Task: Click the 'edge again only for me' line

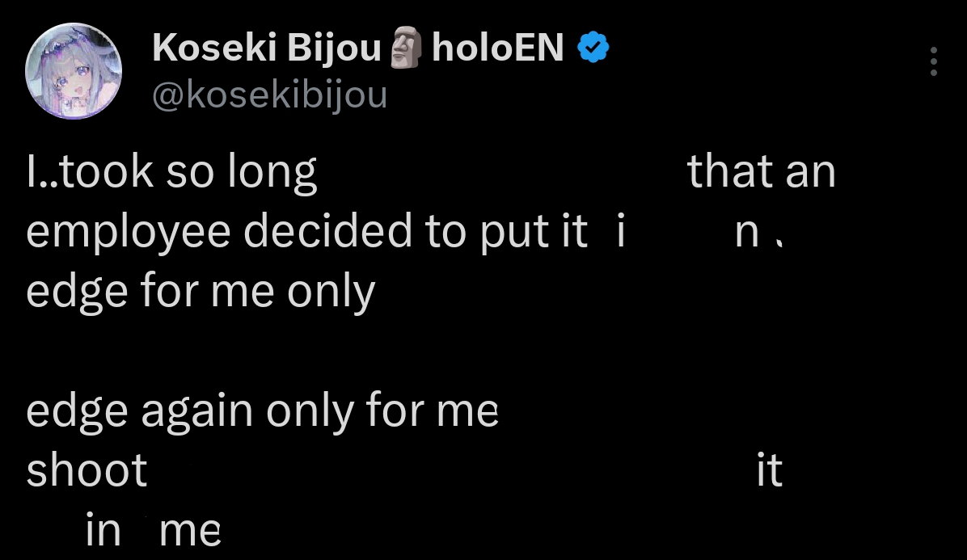Action: 262,411
